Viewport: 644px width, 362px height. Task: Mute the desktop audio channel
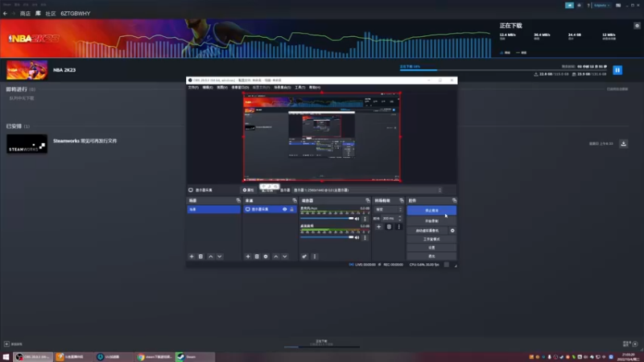coord(357,237)
